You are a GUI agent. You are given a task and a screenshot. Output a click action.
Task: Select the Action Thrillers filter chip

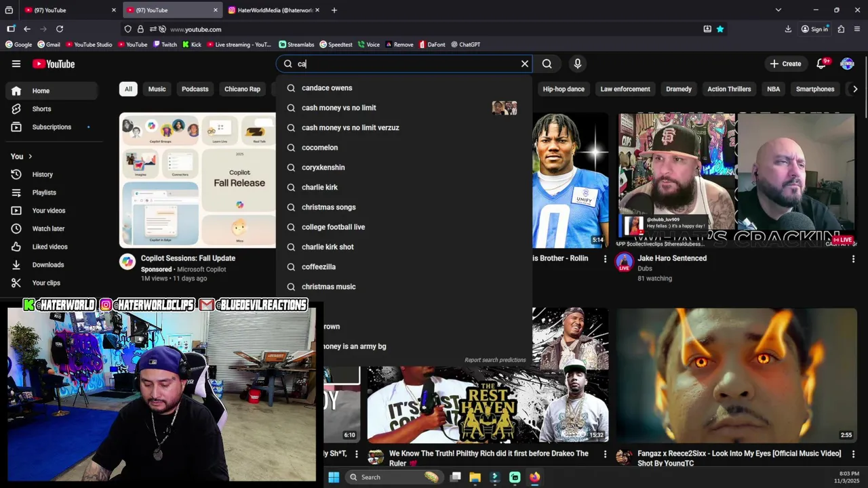729,89
